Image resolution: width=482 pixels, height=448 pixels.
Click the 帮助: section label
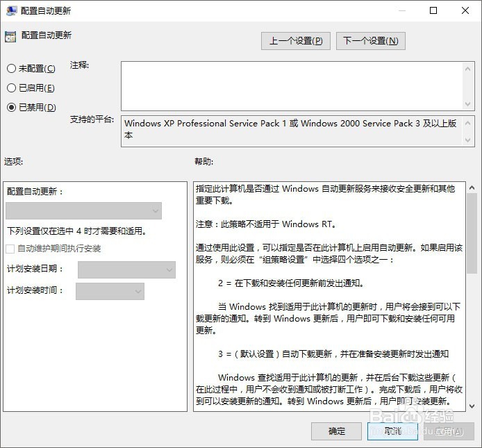pyautogui.click(x=203, y=161)
